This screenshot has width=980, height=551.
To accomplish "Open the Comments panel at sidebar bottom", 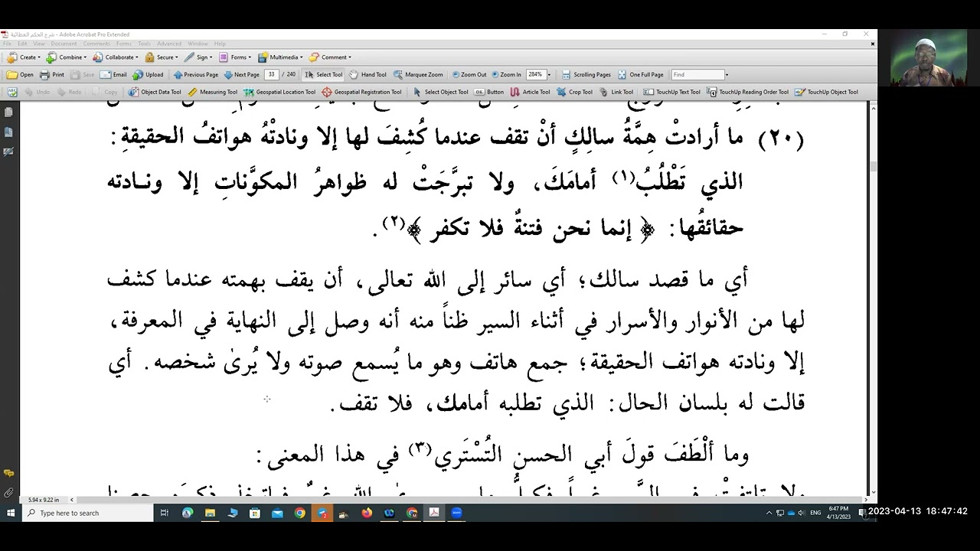I will click(8, 474).
